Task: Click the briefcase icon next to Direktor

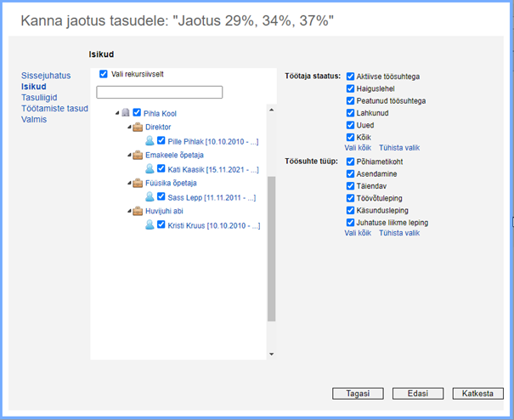Action: 137,127
